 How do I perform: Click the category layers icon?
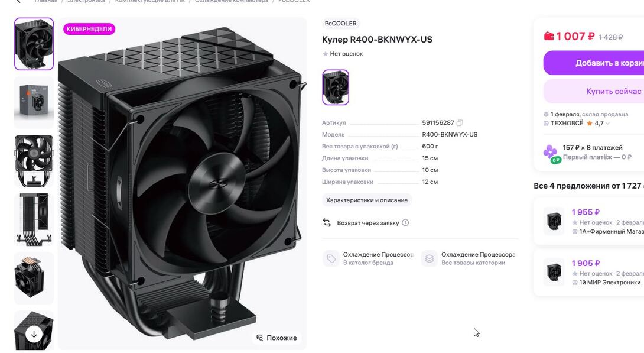tap(429, 258)
